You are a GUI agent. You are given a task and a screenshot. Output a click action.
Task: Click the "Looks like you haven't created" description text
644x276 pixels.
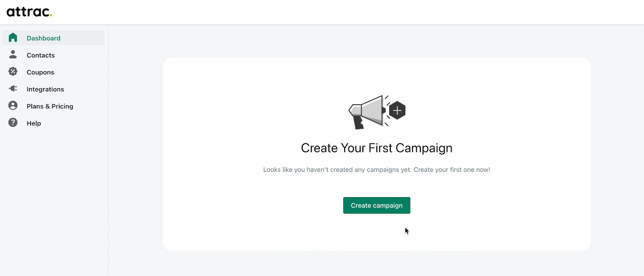376,170
